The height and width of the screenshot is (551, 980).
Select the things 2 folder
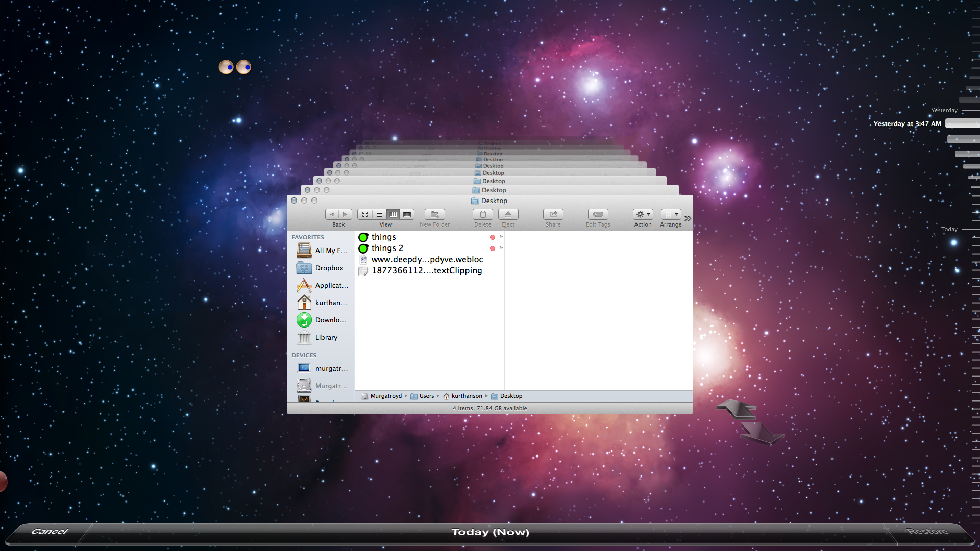click(x=387, y=248)
